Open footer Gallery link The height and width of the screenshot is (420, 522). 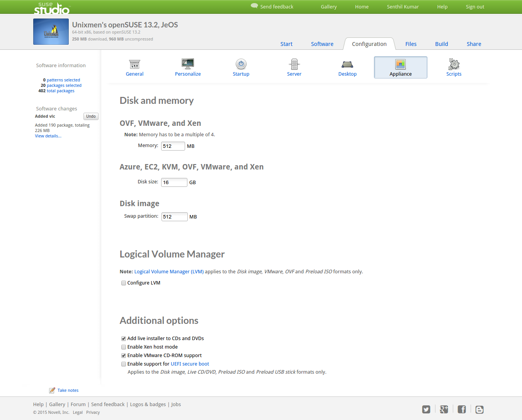coord(57,404)
